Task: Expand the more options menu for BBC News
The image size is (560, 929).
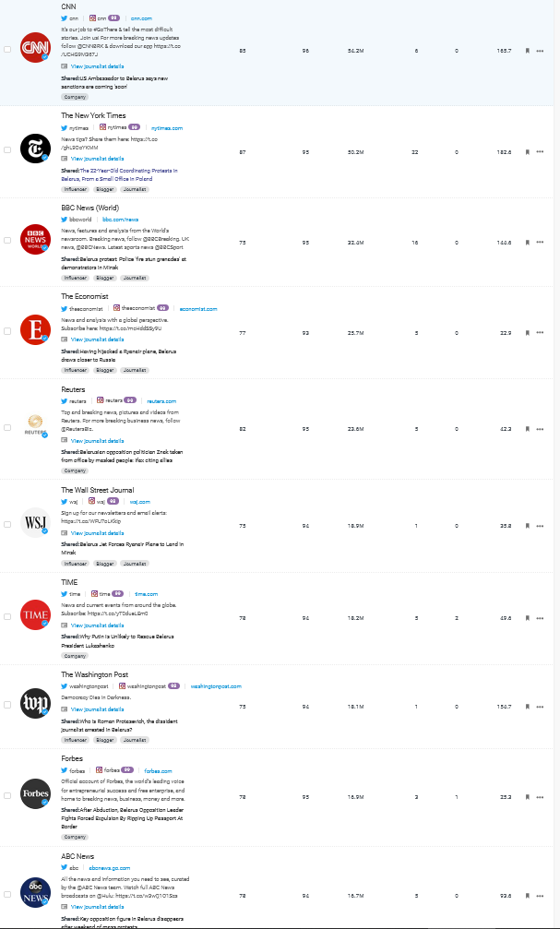Action: tap(540, 243)
